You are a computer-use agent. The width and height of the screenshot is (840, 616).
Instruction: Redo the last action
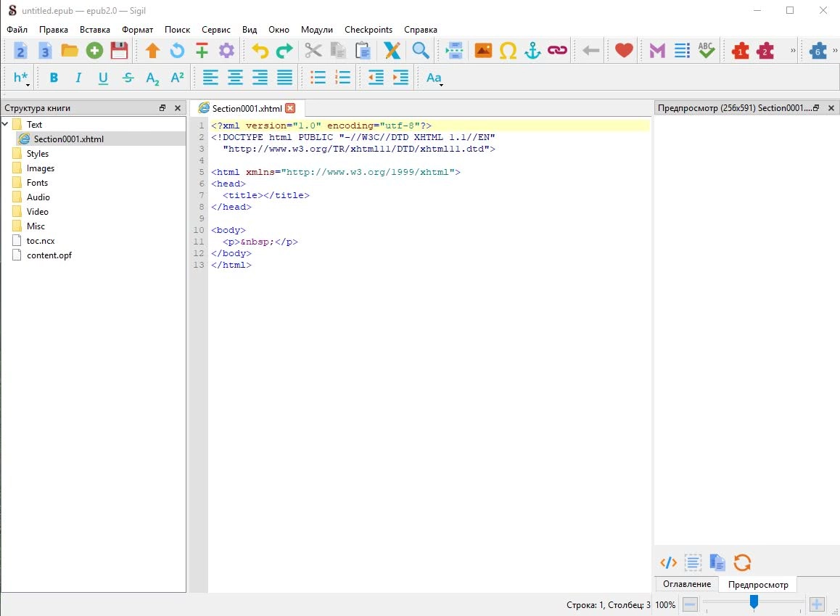click(284, 51)
